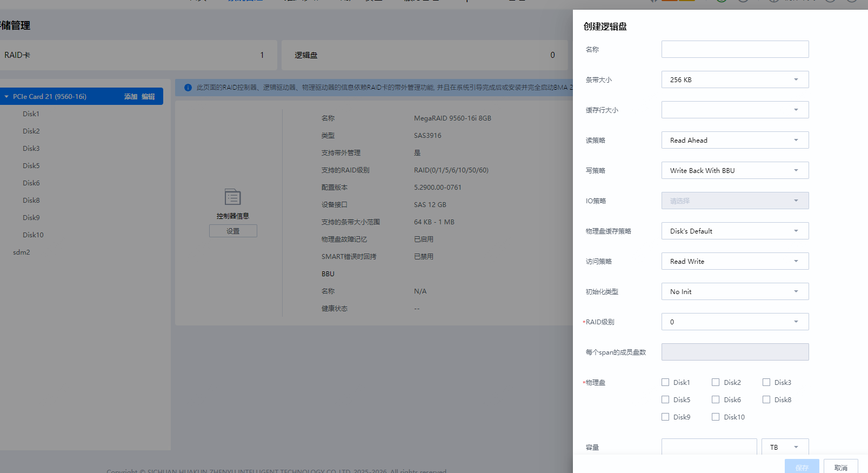Select Disk5 in the left tree
The height and width of the screenshot is (473, 868).
point(31,166)
